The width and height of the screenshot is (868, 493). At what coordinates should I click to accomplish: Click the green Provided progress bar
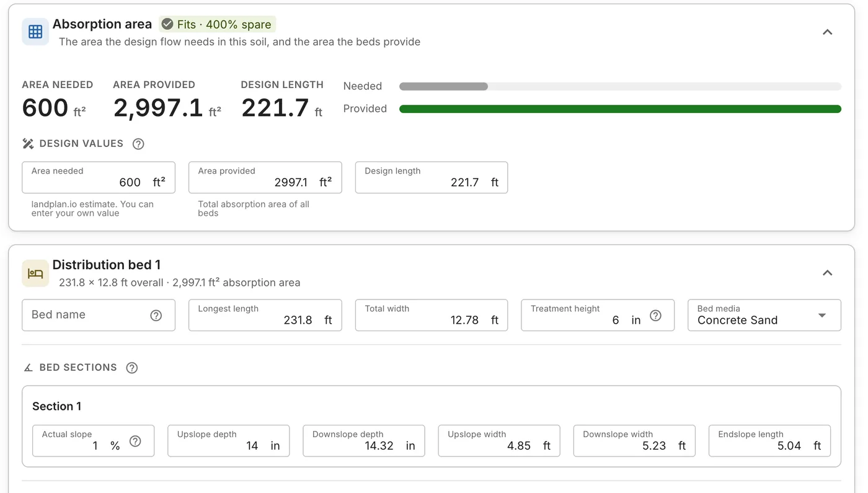point(620,109)
